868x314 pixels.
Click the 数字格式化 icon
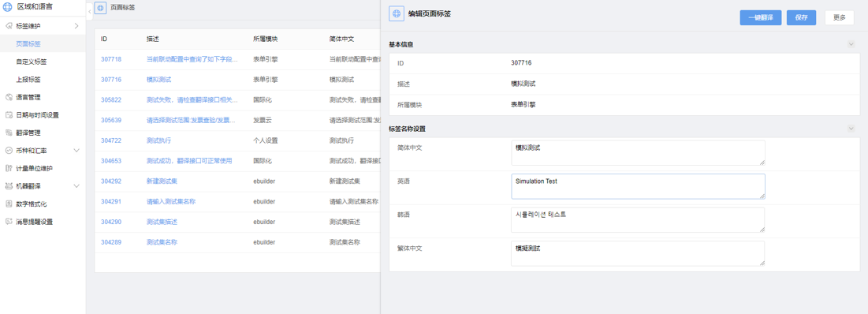pos(9,204)
